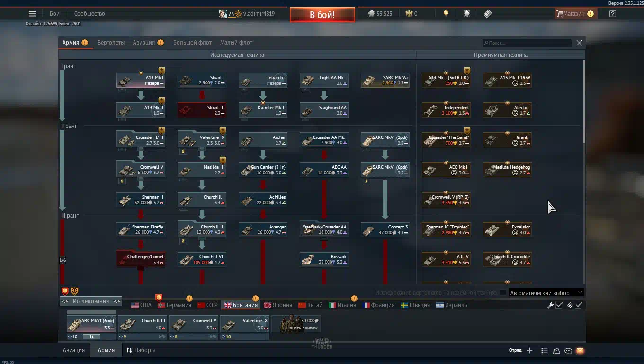Select the France nation tab

(x=379, y=305)
